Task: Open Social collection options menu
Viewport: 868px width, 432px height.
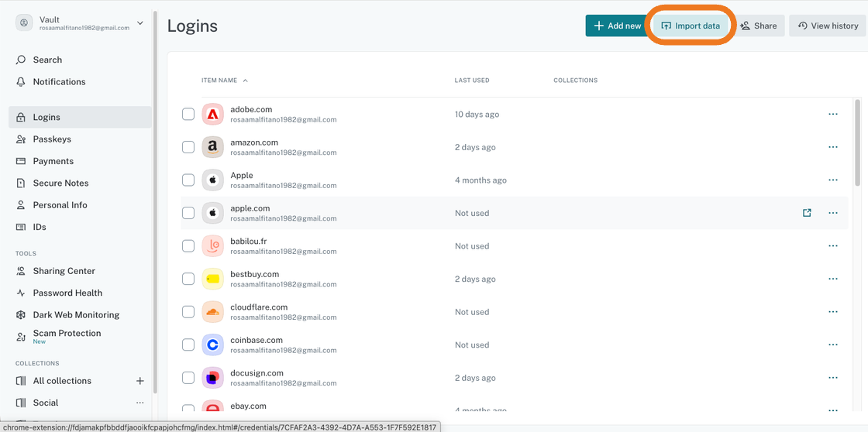Action: 140,403
